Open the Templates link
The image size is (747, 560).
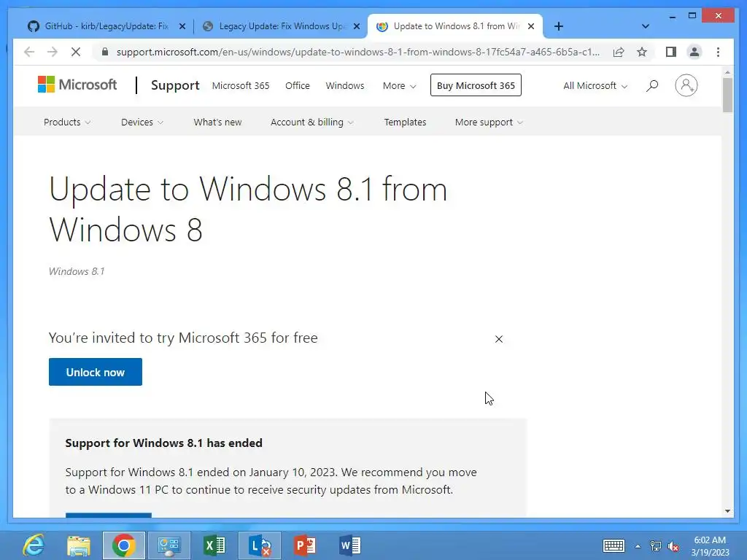405,122
